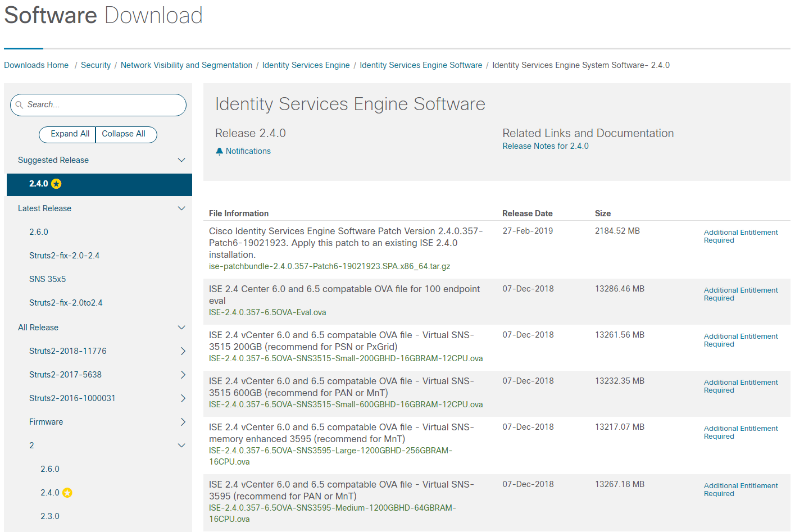This screenshot has width=795, height=532.
Task: Click the star icon next to 2.4.0 under section 2
Action: [67, 492]
